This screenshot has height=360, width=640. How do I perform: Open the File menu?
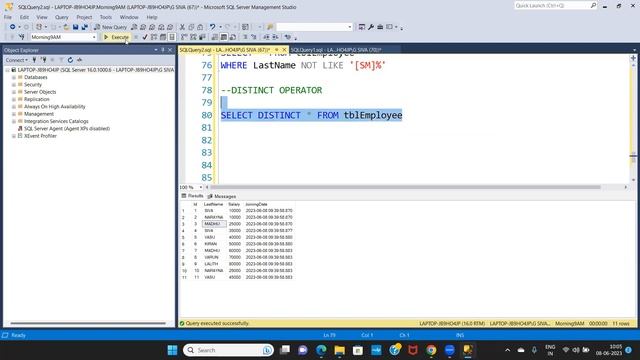pos(8,17)
